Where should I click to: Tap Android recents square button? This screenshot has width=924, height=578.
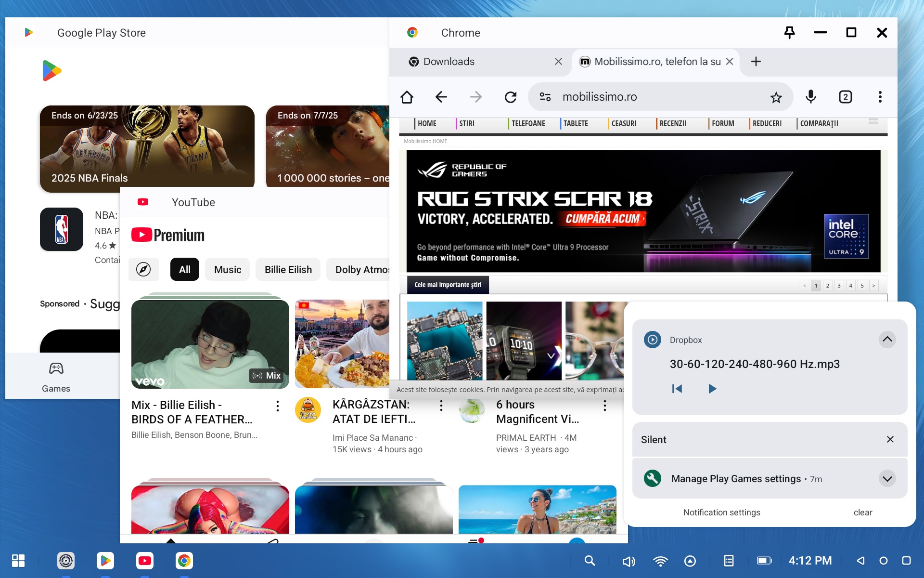coord(906,561)
